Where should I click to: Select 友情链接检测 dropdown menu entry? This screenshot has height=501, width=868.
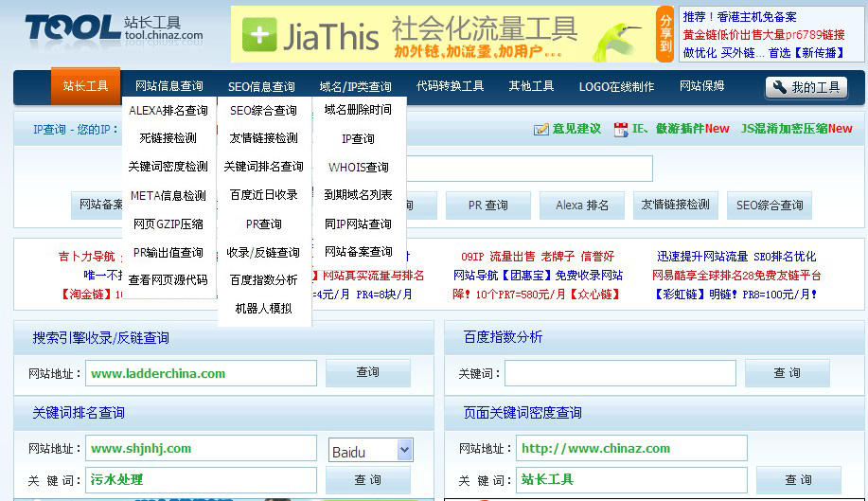[263, 138]
